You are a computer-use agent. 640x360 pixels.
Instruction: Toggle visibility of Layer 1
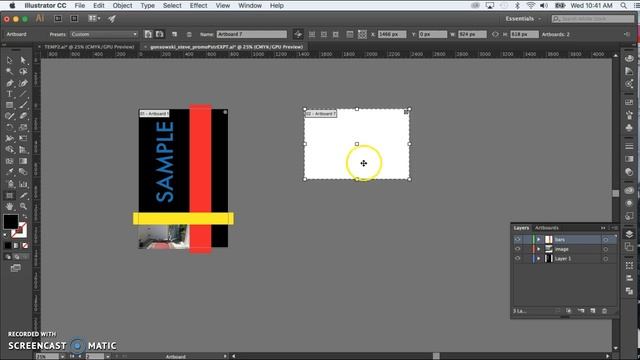tap(518, 258)
